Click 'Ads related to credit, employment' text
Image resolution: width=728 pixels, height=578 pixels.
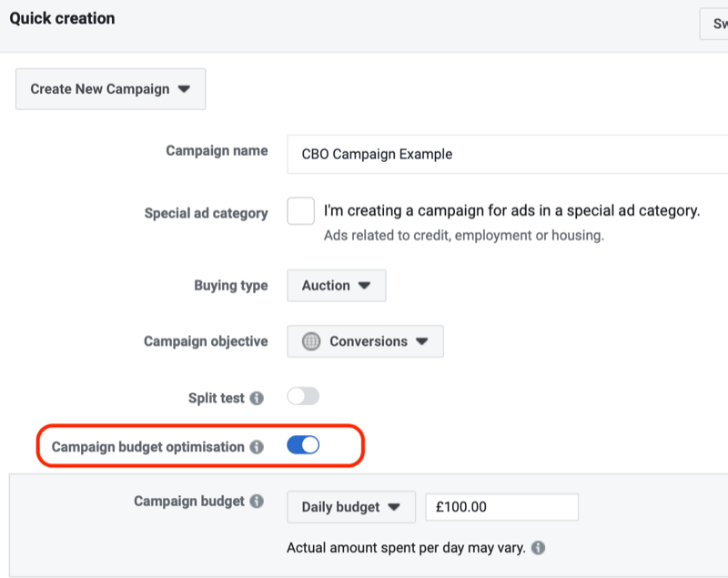point(464,235)
